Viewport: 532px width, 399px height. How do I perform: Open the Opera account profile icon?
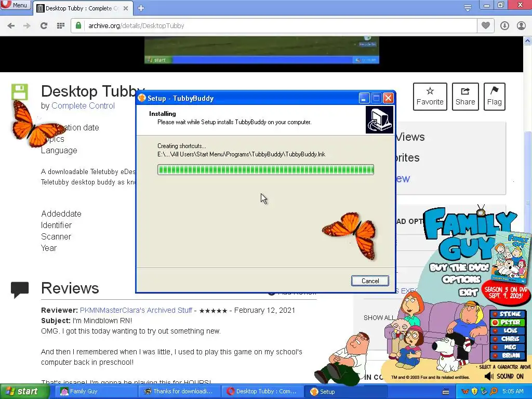[521, 25]
